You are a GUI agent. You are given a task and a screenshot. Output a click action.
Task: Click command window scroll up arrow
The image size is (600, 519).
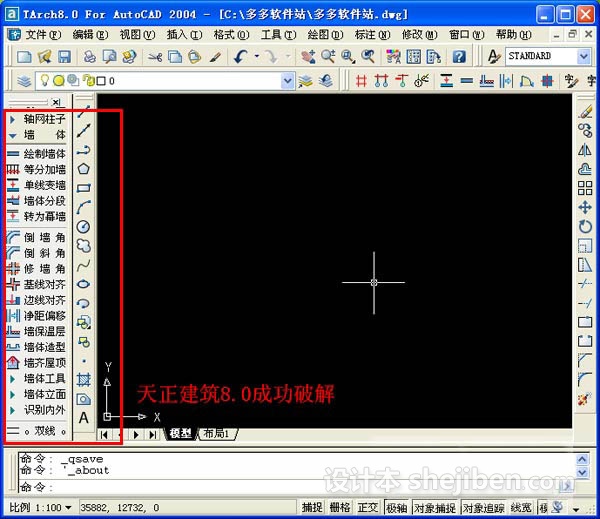pos(582,459)
